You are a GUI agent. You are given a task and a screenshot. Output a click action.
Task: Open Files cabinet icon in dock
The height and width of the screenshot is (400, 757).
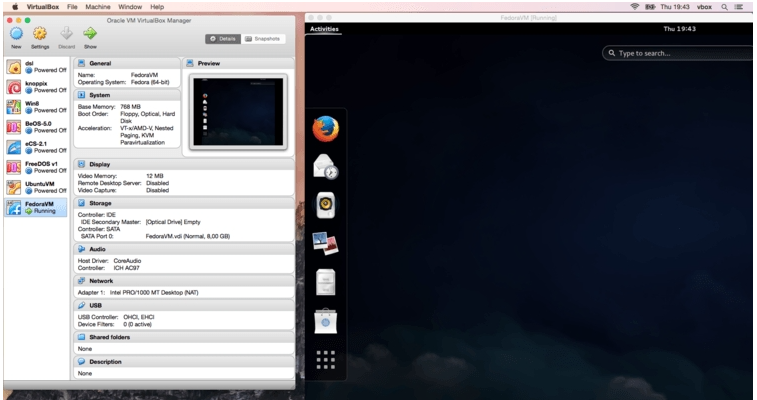click(325, 282)
